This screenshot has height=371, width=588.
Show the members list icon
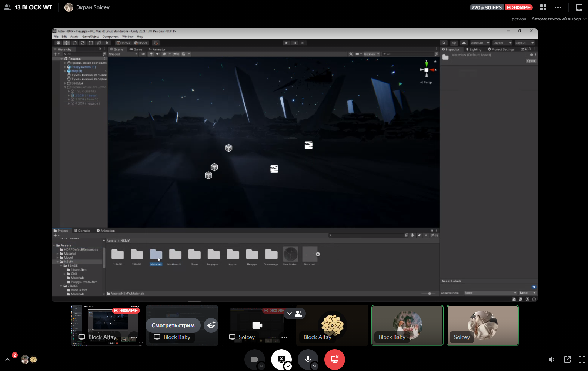tap(298, 314)
